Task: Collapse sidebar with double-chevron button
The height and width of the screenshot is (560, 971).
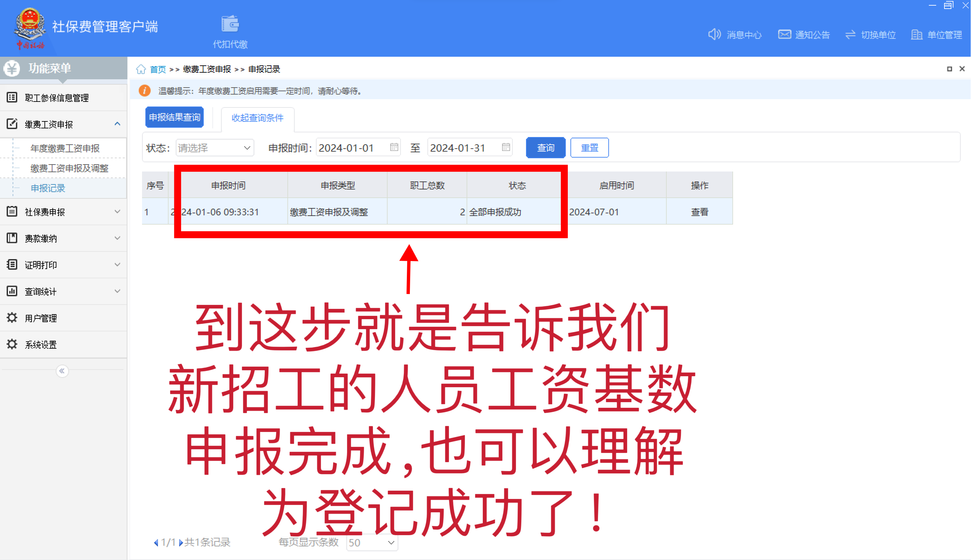Action: point(62,371)
